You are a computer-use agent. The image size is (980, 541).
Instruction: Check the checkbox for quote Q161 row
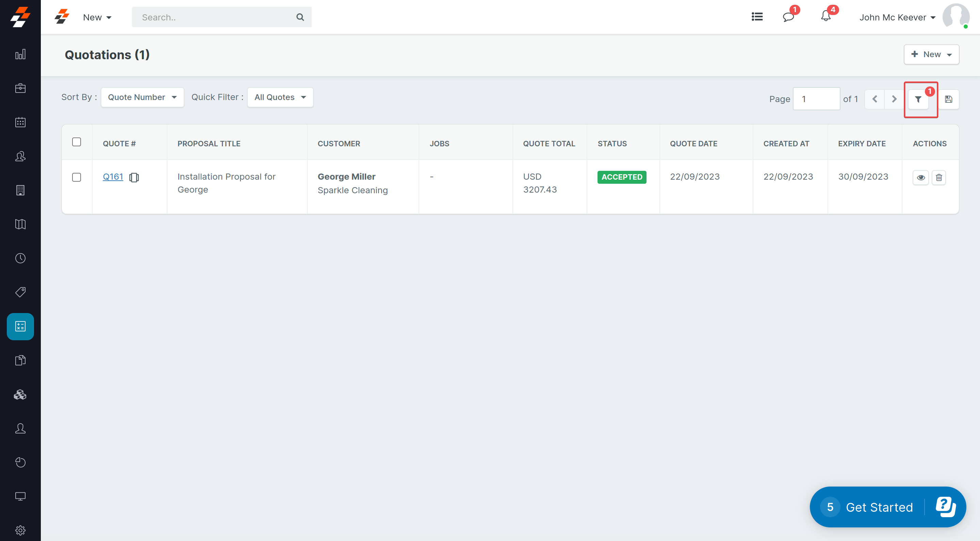pos(77,177)
